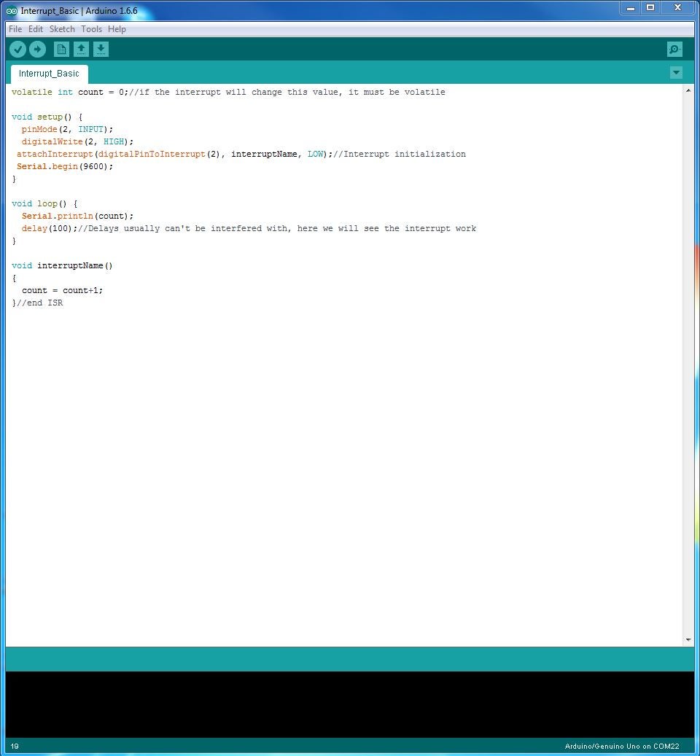
Task: Click the 'digitalWrite(2, HIGH);' line
Action: [x=77, y=141]
